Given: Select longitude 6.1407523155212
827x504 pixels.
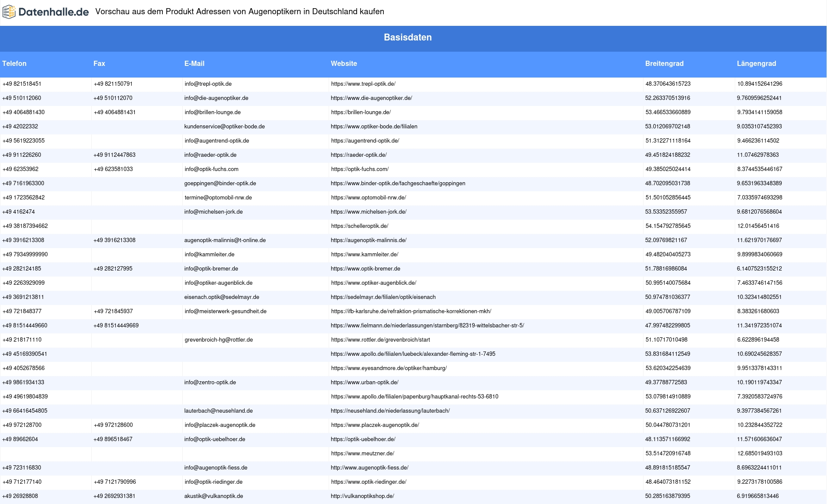Looking at the screenshot, I should tap(759, 269).
